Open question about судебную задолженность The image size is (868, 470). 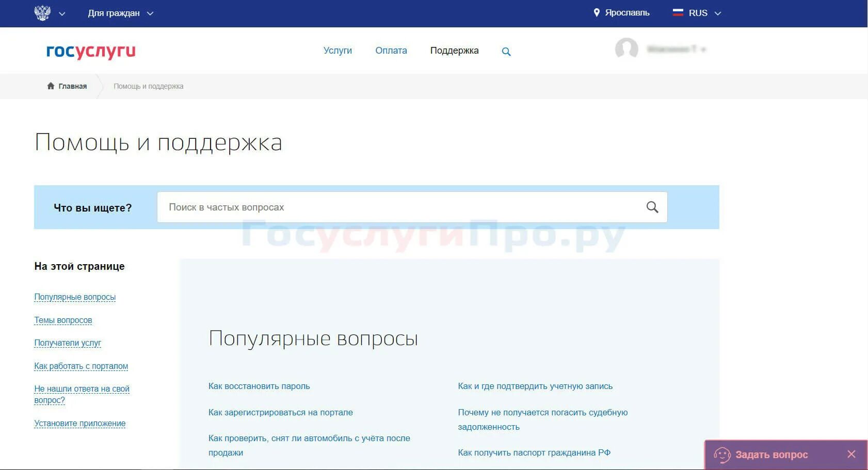tap(543, 420)
